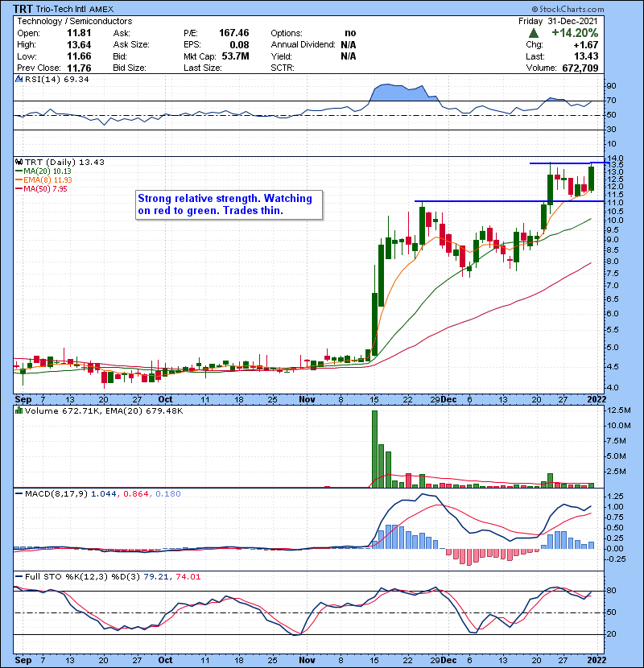This screenshot has width=644, height=668.
Task: Click the header Volume value 672,709
Action: 580,68
